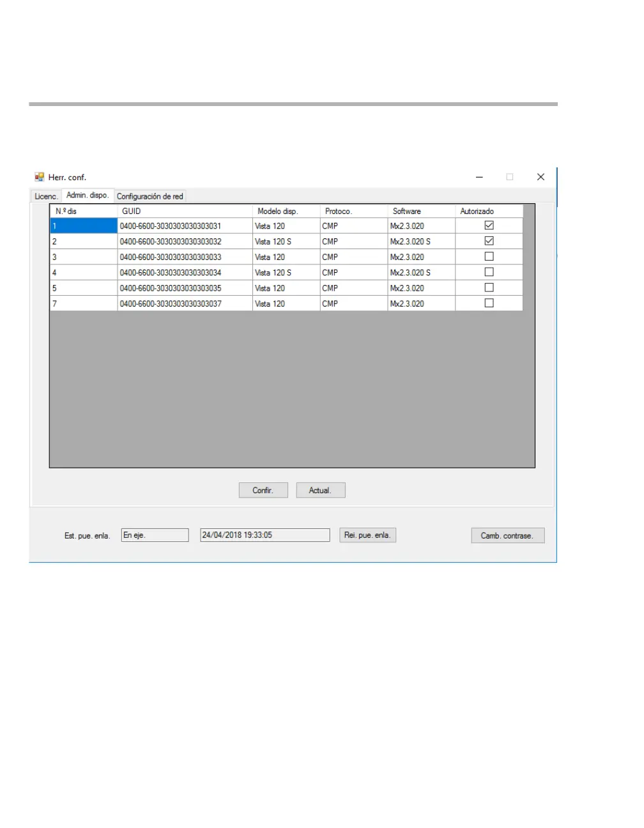The width and height of the screenshot is (644, 828).
Task: Select GUID 0400-6600-3030303030303035
Action: 185,288
